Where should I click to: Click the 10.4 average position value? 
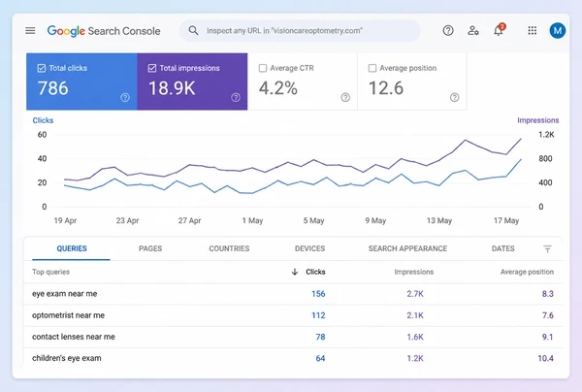(x=545, y=358)
